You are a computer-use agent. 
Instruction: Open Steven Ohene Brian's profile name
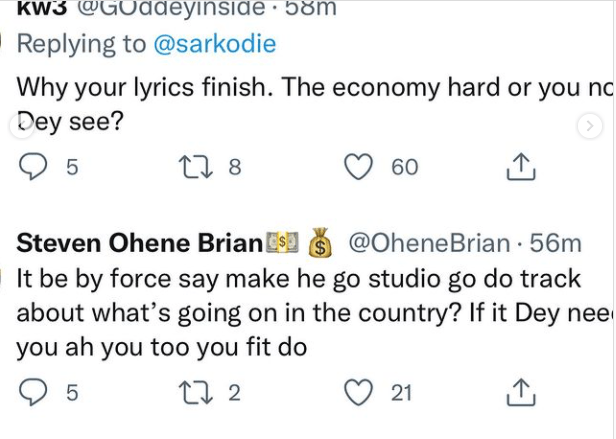tap(140, 243)
